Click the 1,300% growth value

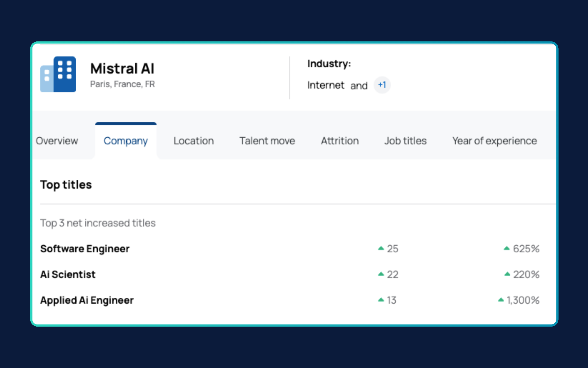(x=523, y=300)
